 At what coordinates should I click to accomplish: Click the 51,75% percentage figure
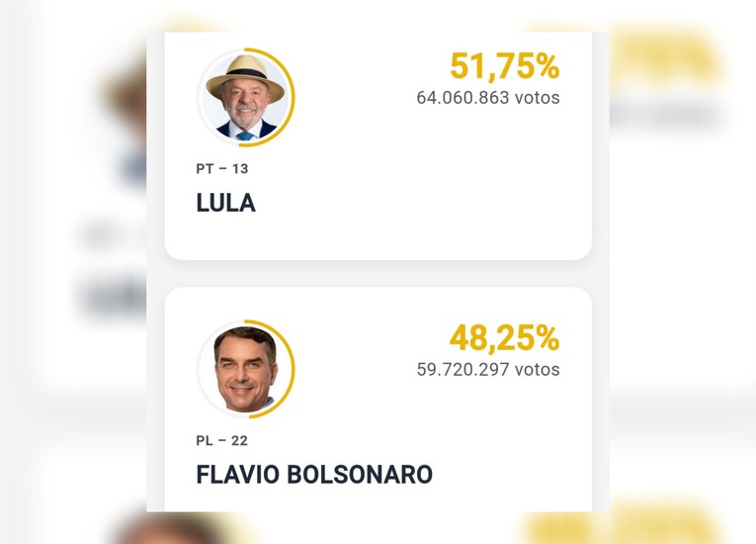(x=505, y=66)
